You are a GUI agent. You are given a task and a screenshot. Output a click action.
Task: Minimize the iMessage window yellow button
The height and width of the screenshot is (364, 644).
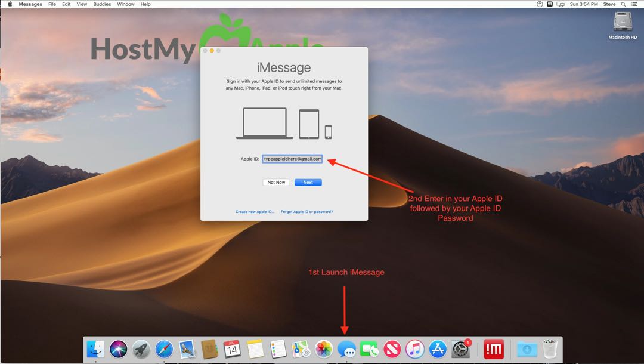[x=212, y=51]
